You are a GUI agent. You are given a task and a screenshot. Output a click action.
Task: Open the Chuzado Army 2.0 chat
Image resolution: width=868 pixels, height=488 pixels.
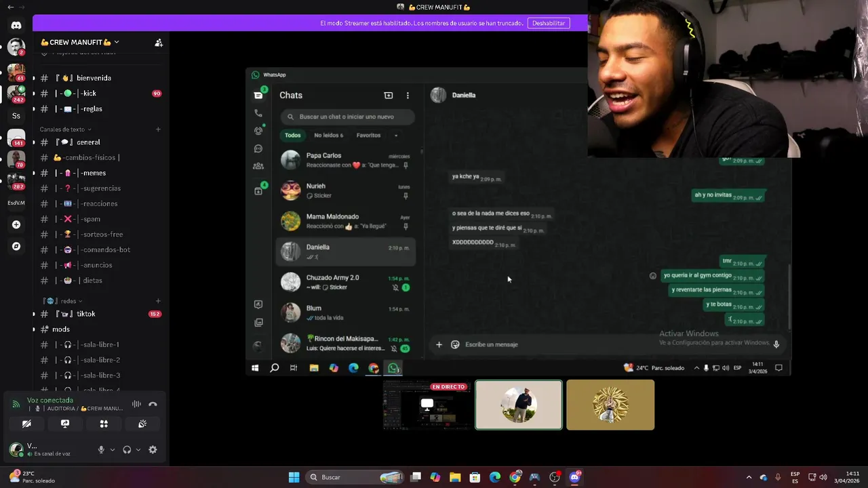[x=346, y=282]
